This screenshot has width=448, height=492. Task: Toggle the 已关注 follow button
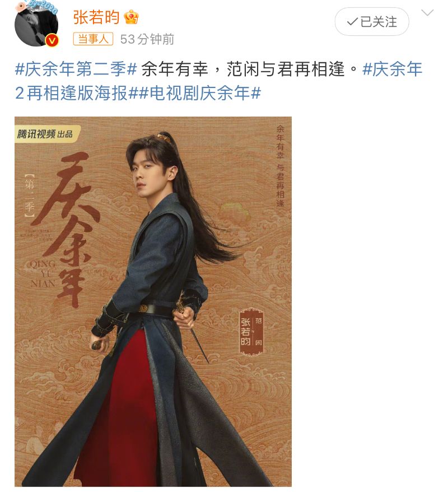tap(372, 22)
